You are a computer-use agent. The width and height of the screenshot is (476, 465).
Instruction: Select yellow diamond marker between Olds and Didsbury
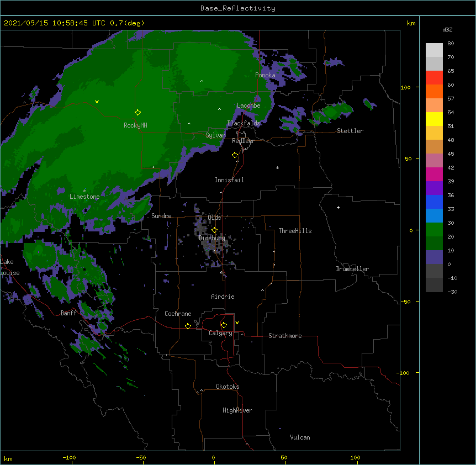tap(214, 230)
